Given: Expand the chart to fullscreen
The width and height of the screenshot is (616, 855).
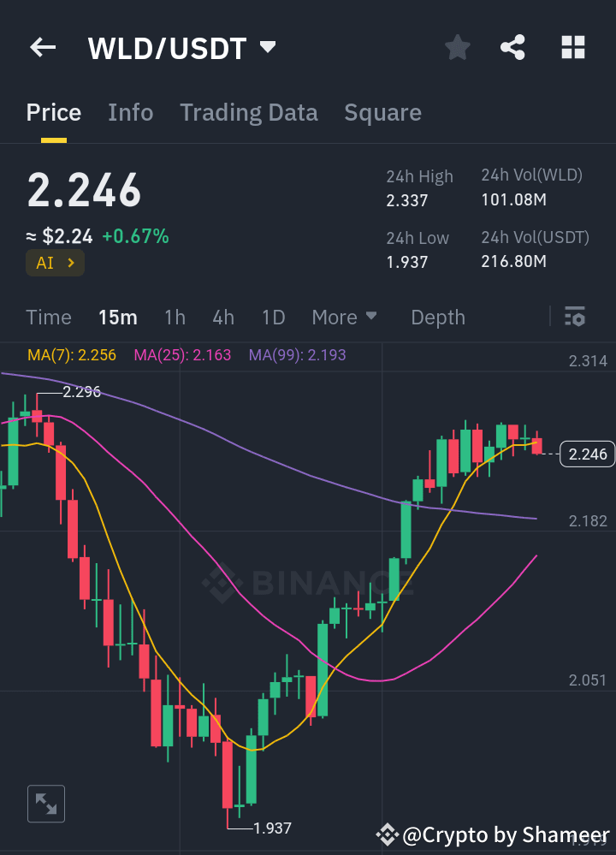Looking at the screenshot, I should pos(45,803).
